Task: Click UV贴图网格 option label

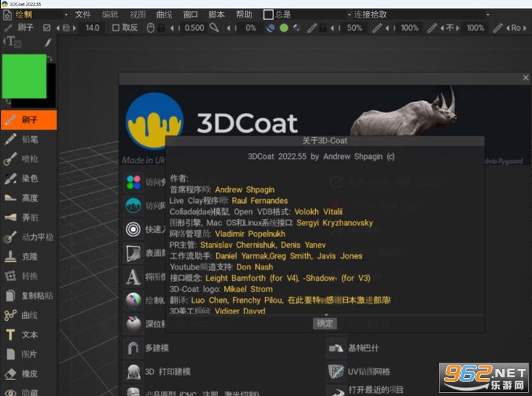Action: point(369,372)
